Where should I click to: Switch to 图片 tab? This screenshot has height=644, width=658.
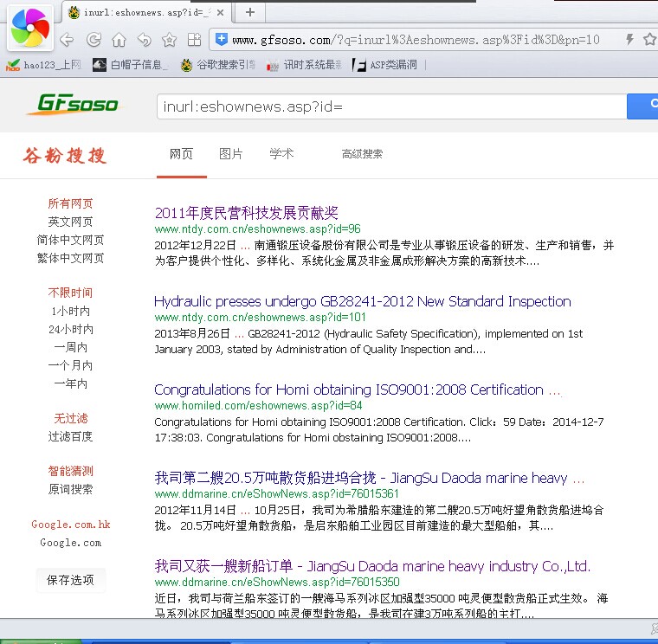pyautogui.click(x=231, y=154)
